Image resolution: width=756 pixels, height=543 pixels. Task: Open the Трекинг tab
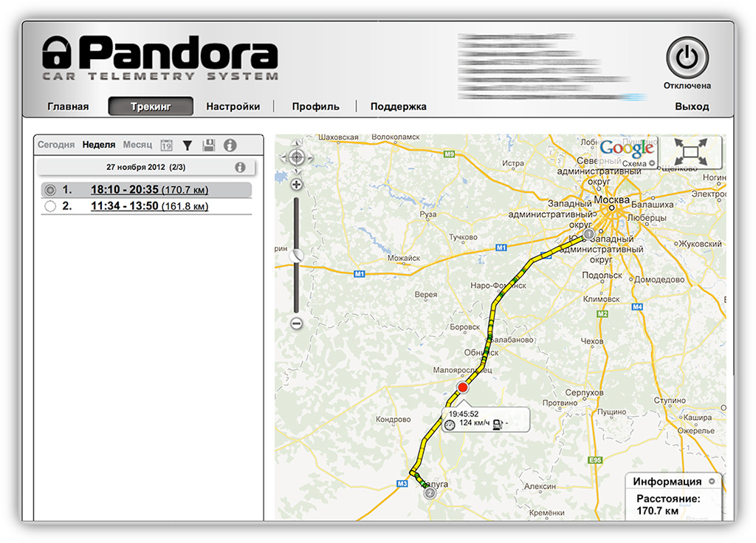coord(151,106)
